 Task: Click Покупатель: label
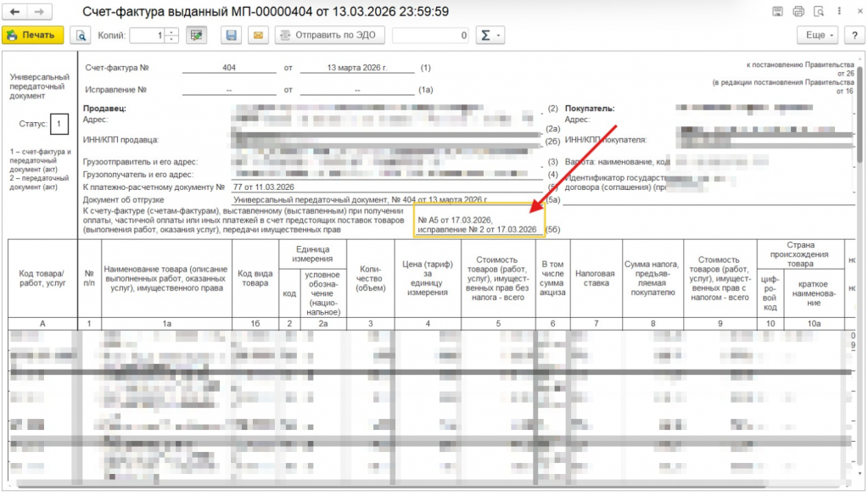pos(590,109)
